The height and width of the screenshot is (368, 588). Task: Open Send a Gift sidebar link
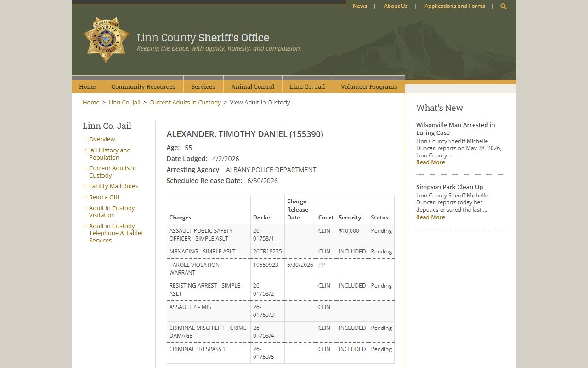[104, 197]
